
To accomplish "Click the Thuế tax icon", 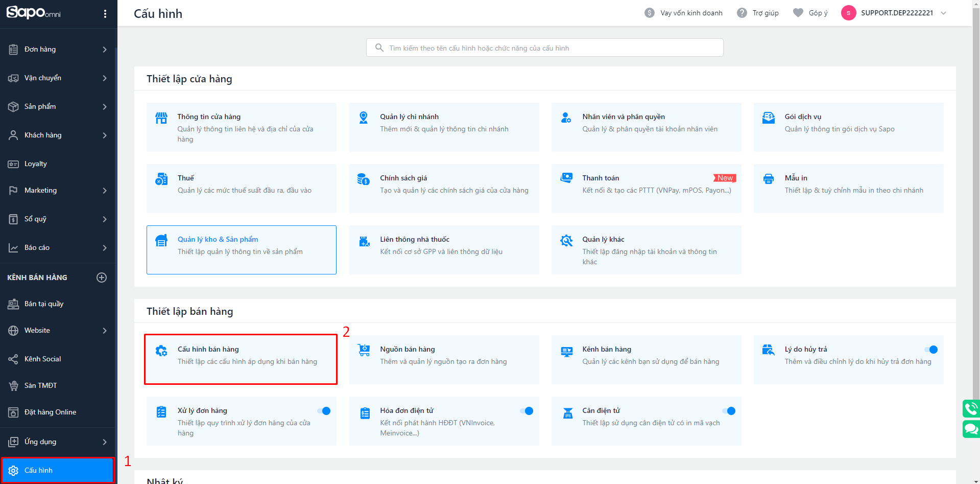I will point(161,179).
